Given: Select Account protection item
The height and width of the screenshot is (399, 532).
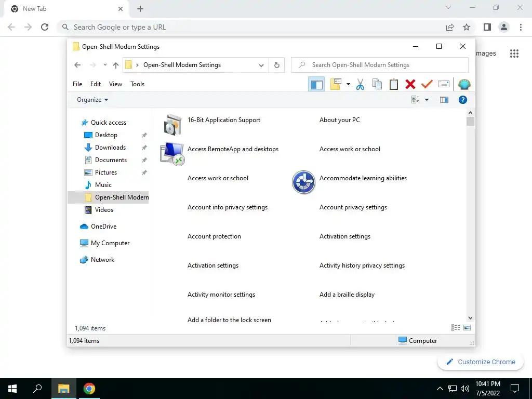Looking at the screenshot, I should point(214,236).
